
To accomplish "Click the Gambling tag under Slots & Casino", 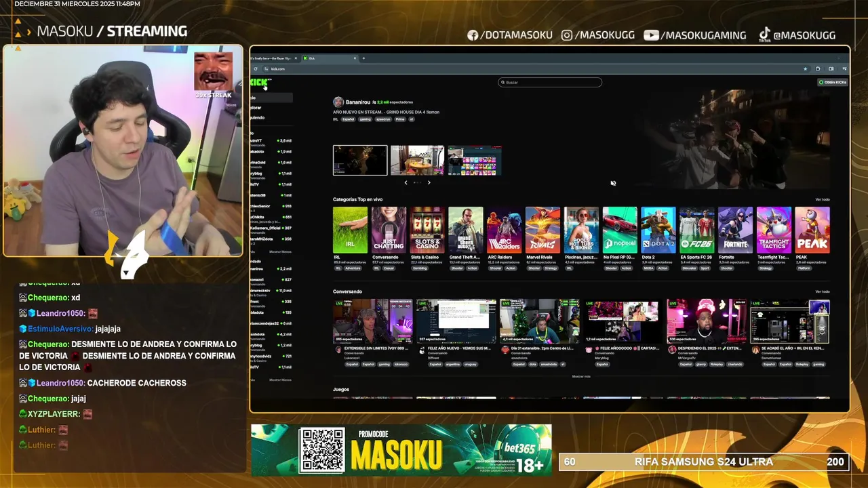I will coord(420,268).
